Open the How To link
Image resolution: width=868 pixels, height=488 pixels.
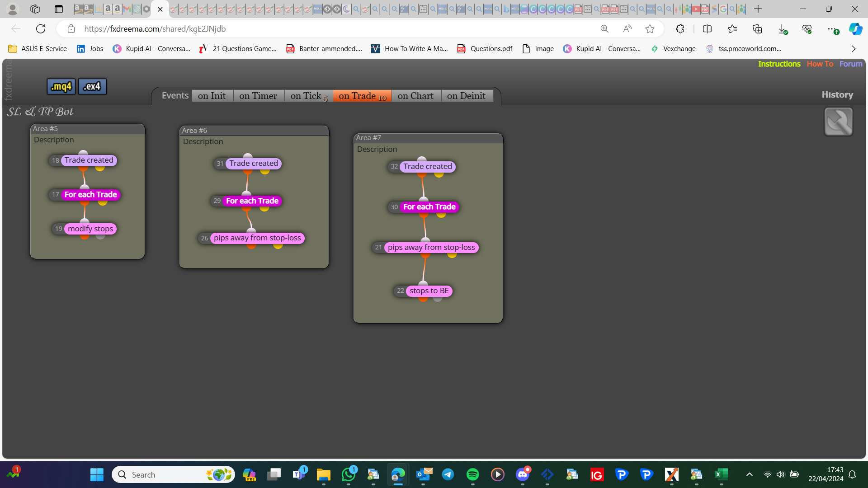[820, 64]
